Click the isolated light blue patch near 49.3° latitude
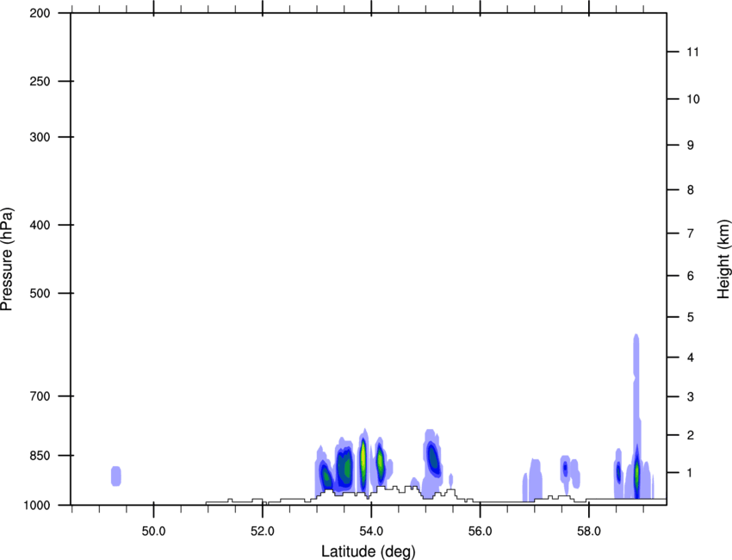732x560 pixels. tap(115, 476)
